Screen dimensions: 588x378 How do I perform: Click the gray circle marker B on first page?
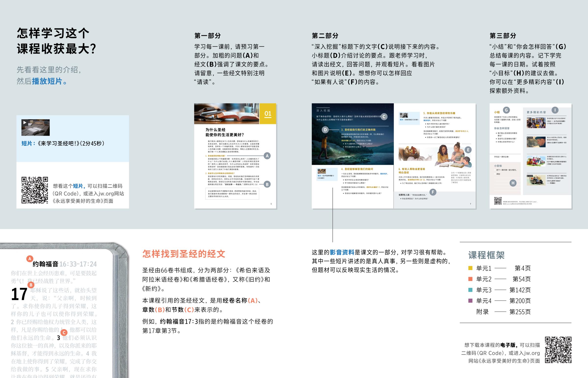point(267,184)
